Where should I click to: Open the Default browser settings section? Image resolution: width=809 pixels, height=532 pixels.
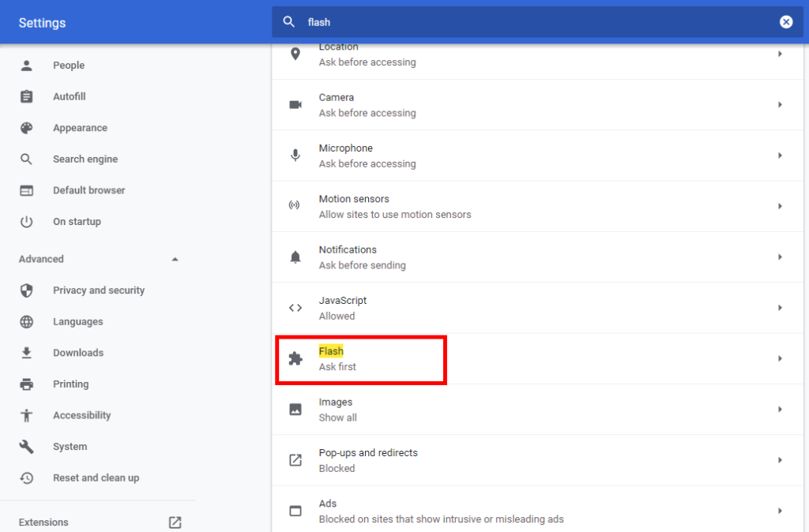(88, 190)
